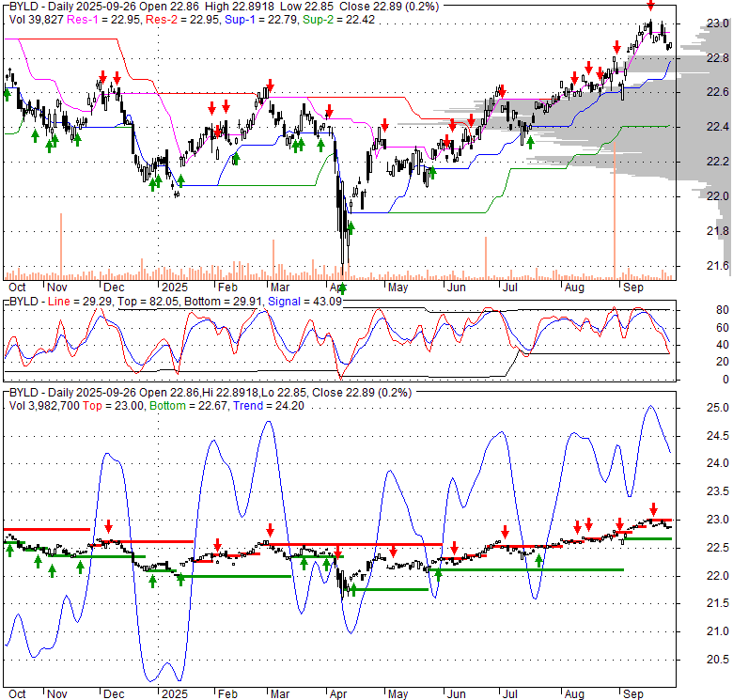The image size is (733, 700).
Task: Click the 20.5 label on bottom chart axis
Action: (x=717, y=660)
